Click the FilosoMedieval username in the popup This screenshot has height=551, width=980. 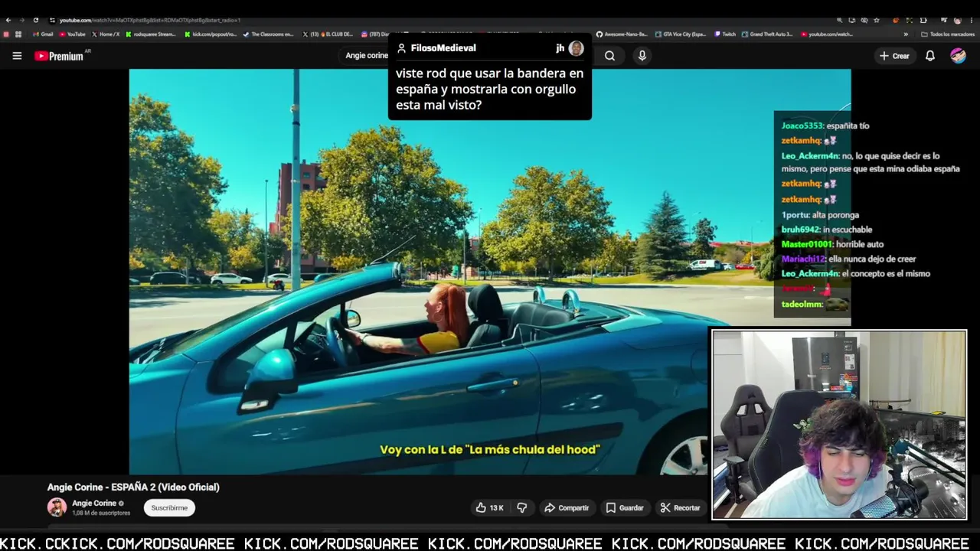[443, 47]
